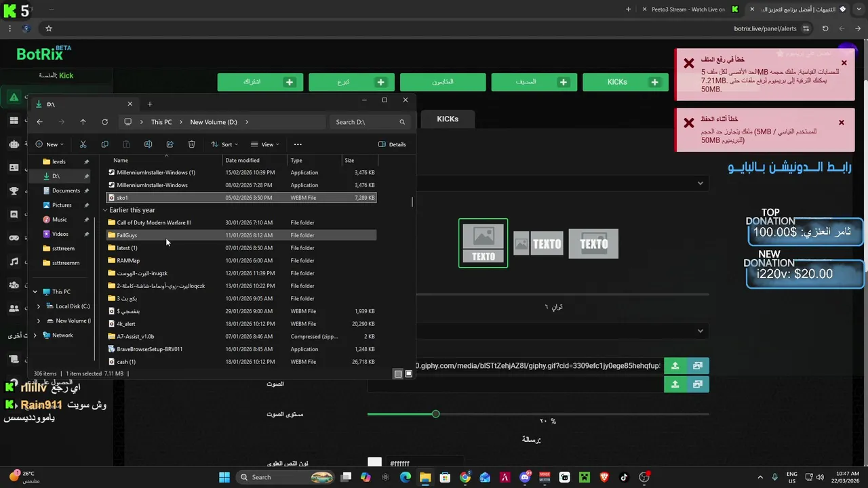Go back in File Explorer

point(39,122)
